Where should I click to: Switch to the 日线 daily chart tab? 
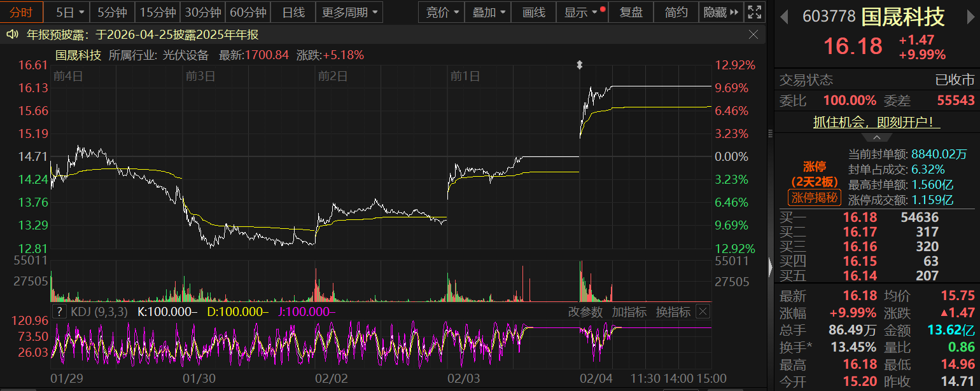pyautogui.click(x=293, y=12)
